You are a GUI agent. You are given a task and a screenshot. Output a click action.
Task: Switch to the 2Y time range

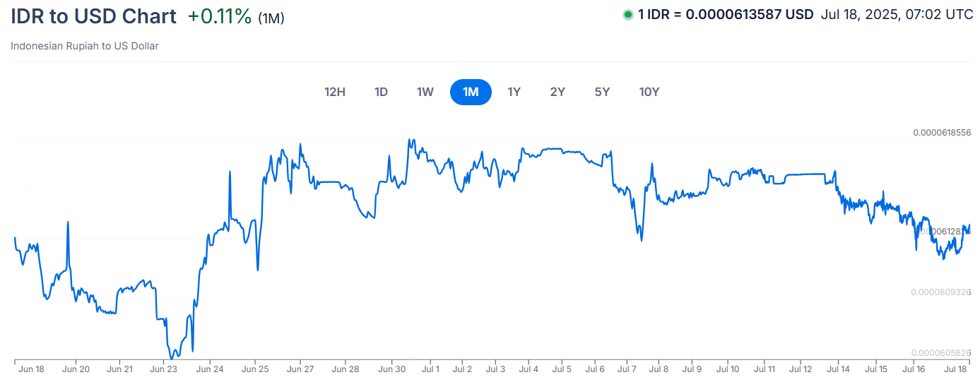pyautogui.click(x=557, y=92)
